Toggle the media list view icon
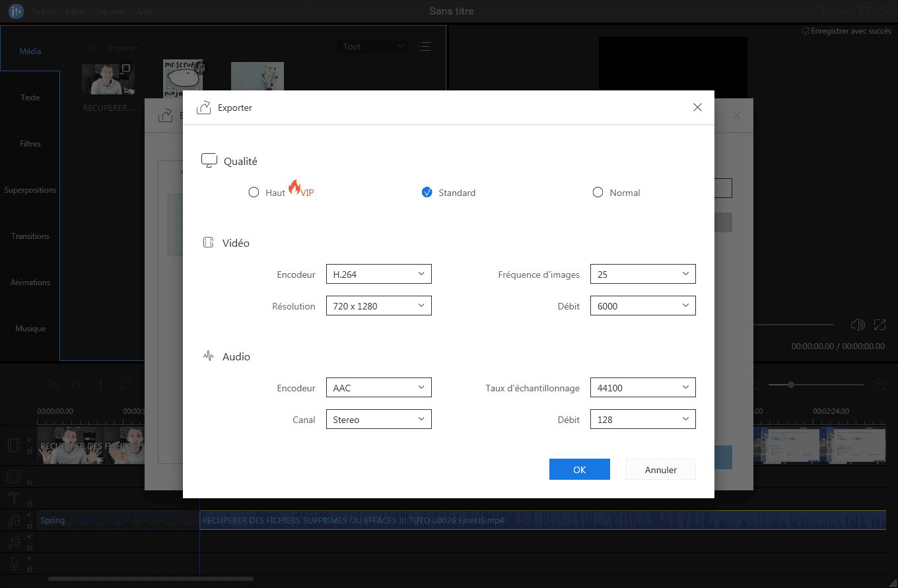Image resolution: width=898 pixels, height=588 pixels. click(x=425, y=46)
